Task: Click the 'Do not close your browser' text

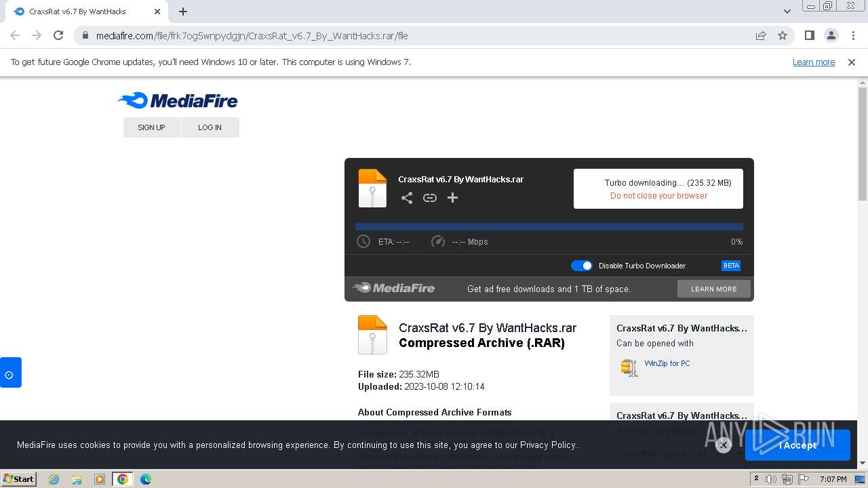Action: [x=658, y=196]
